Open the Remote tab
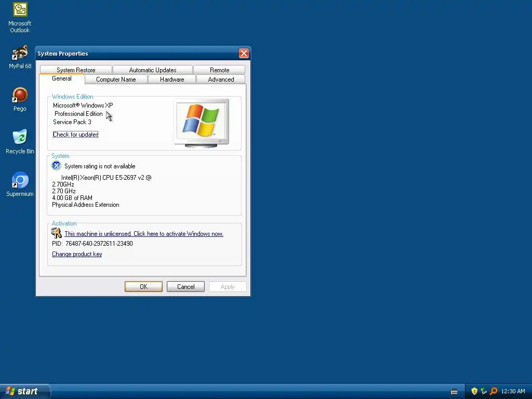The image size is (532, 399). [x=220, y=70]
